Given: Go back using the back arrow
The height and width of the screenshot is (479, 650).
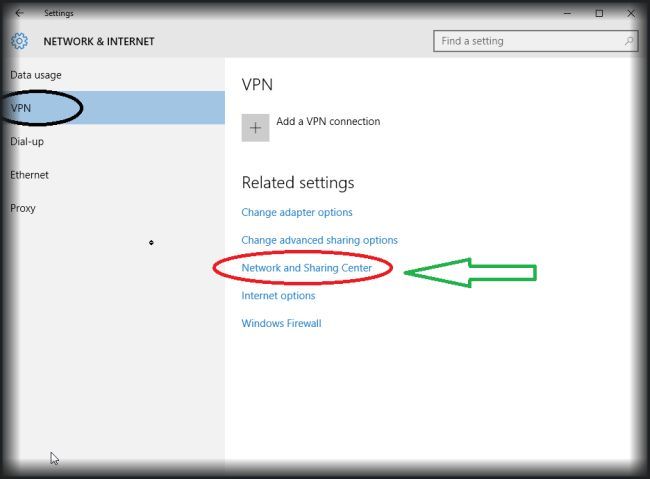Looking at the screenshot, I should [19, 13].
